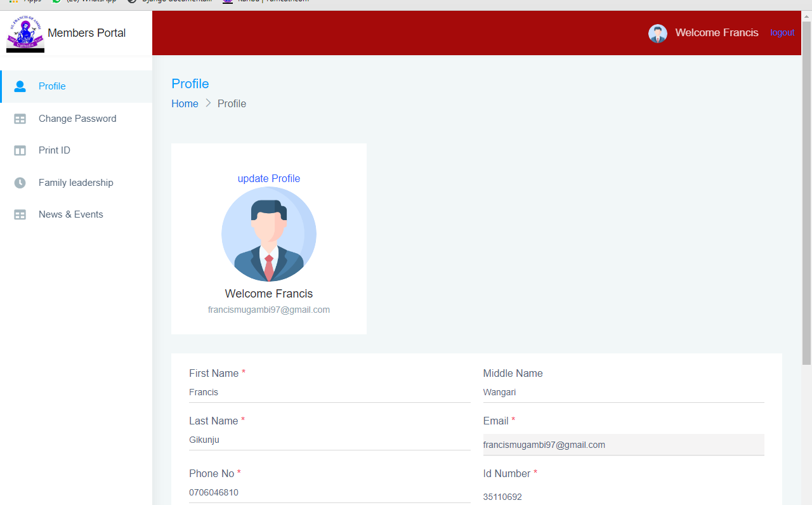Open News & Events section
Image resolution: width=812 pixels, height=505 pixels.
[71, 214]
